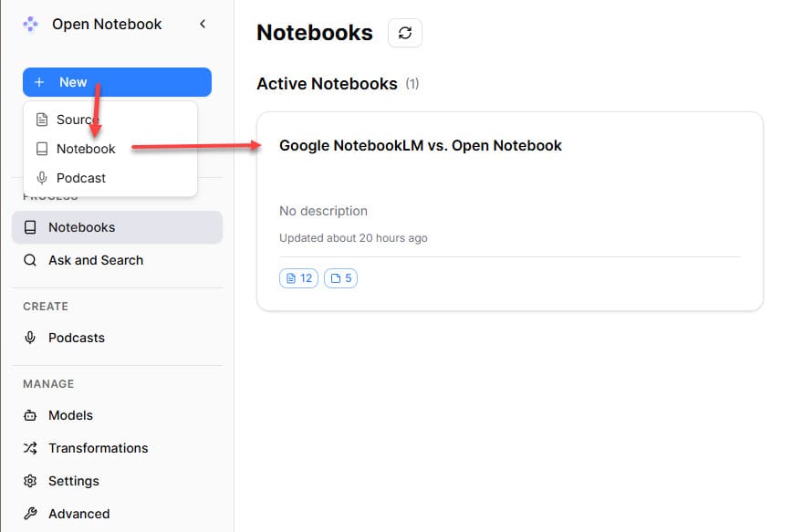This screenshot has width=792, height=532.
Task: Open Podcasts under the Create section
Action: [x=77, y=338]
